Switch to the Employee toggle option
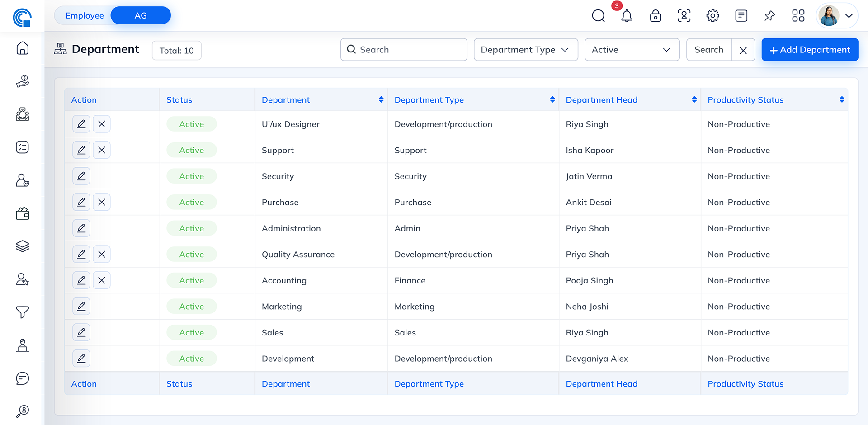 pyautogui.click(x=85, y=16)
